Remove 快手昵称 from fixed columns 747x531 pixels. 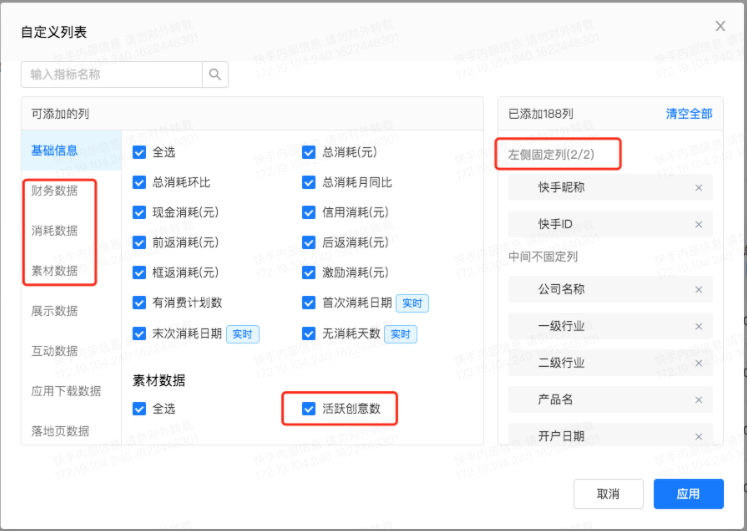pos(698,188)
